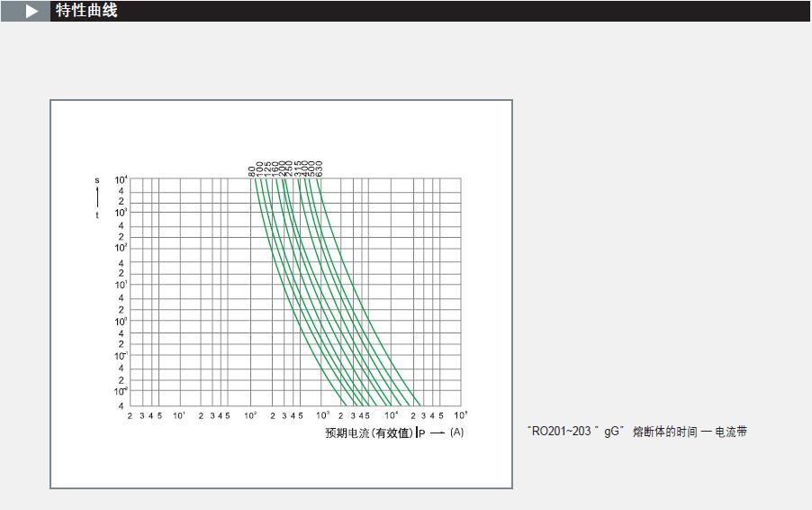Viewport: 812px width, 510px height.
Task: Click the "t" time axis label
Action: point(97,215)
